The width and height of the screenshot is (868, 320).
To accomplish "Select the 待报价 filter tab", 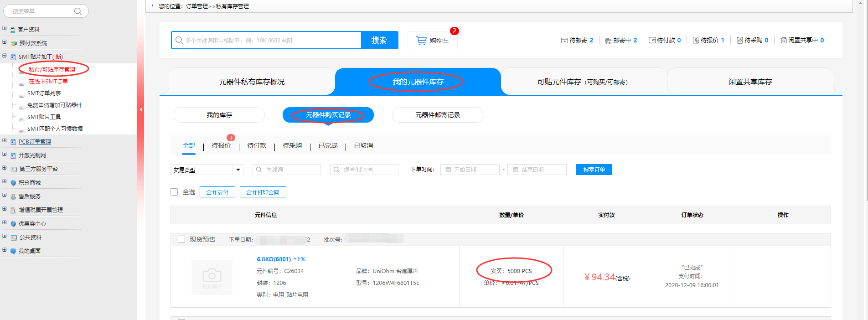I will (221, 146).
